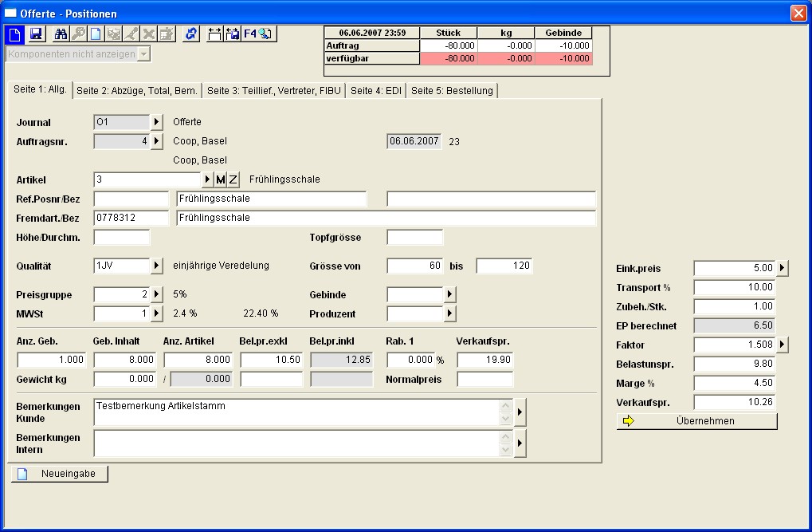Click the Anz. Artikel input field
The height and width of the screenshot is (532, 812).
coord(198,360)
